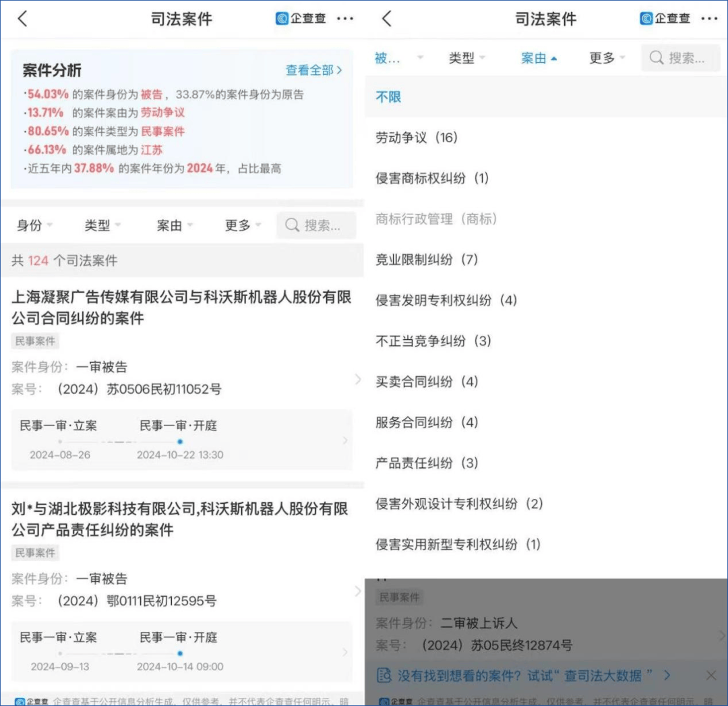
Task: Click chevron beside case 苏0506民初11052号
Action: point(357,380)
